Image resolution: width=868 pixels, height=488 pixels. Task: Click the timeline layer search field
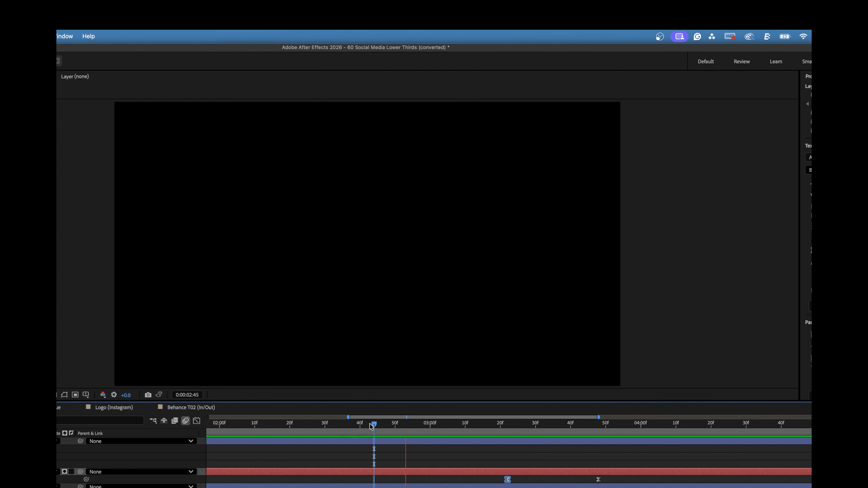pos(99,420)
